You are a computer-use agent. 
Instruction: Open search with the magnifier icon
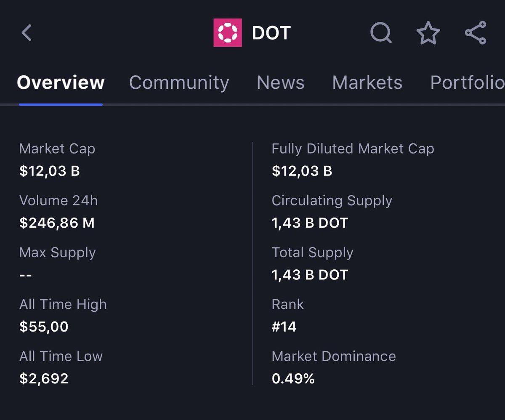point(381,33)
